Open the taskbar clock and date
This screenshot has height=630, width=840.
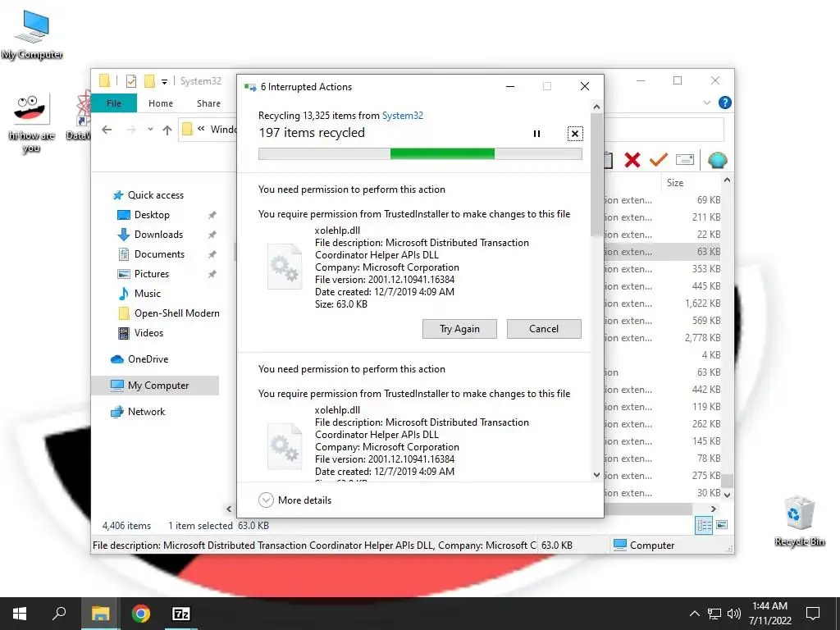point(769,614)
